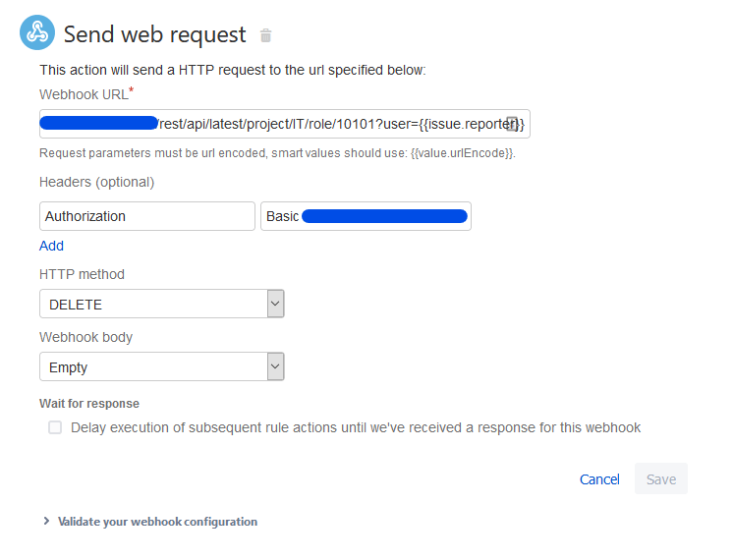Click Add to add another header
This screenshot has height=560, width=733.
tap(51, 246)
